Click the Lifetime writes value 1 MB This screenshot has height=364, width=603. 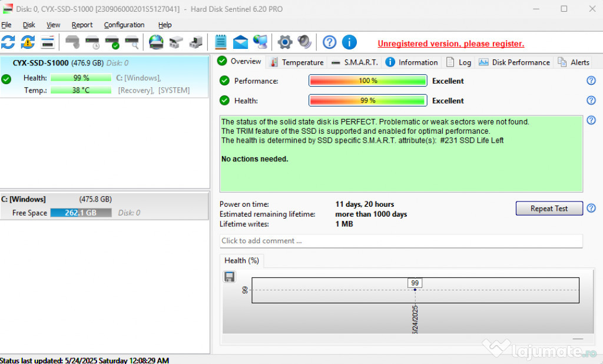344,224
